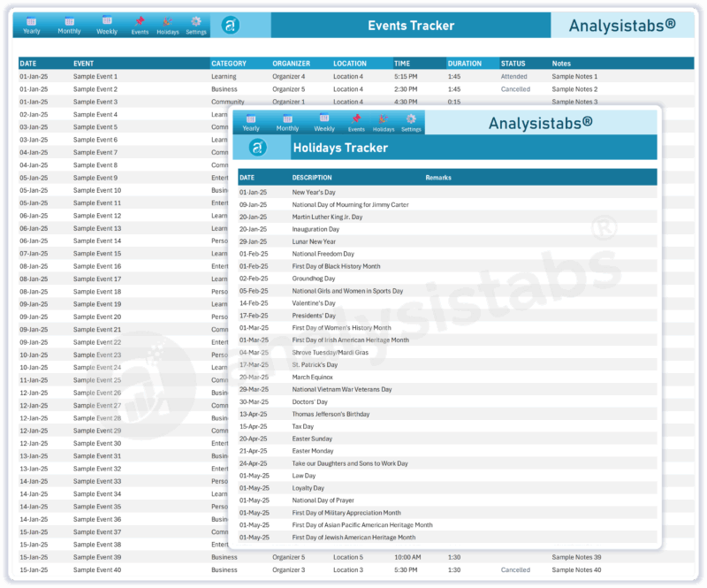The image size is (707, 588).
Task: Click the Weekly icon in Holidays Tracker toolbar
Action: [x=324, y=122]
